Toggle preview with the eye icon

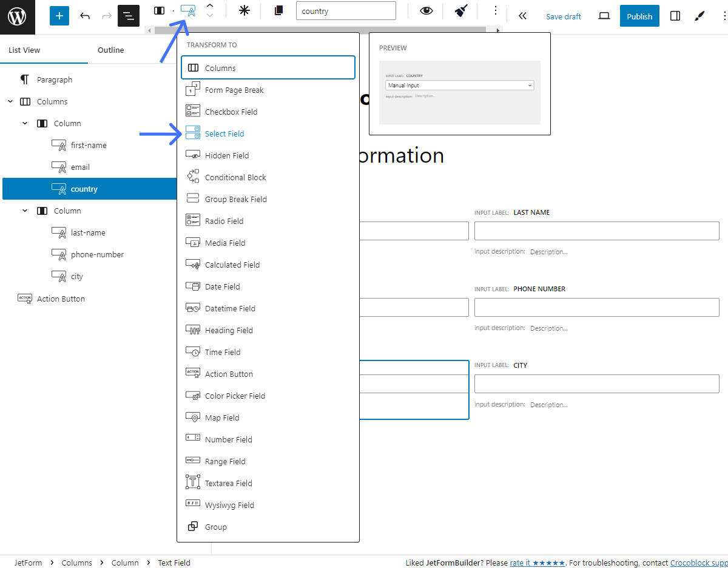coord(425,12)
